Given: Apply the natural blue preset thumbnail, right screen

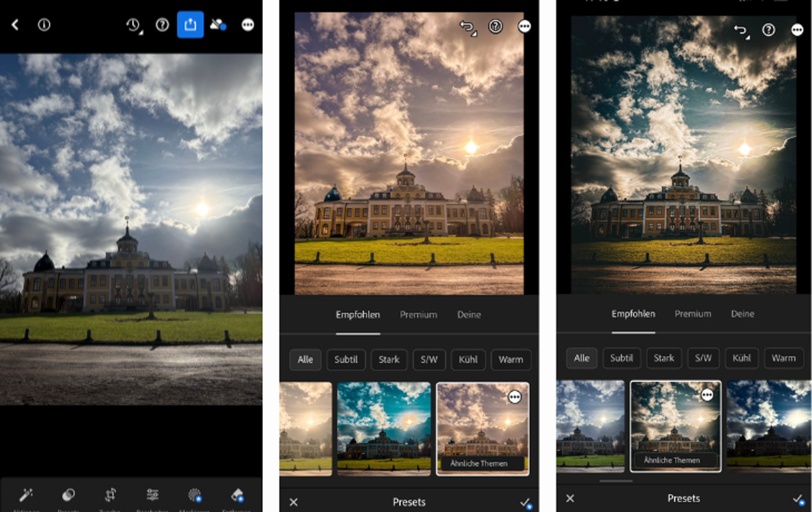Looking at the screenshot, I should (590, 426).
